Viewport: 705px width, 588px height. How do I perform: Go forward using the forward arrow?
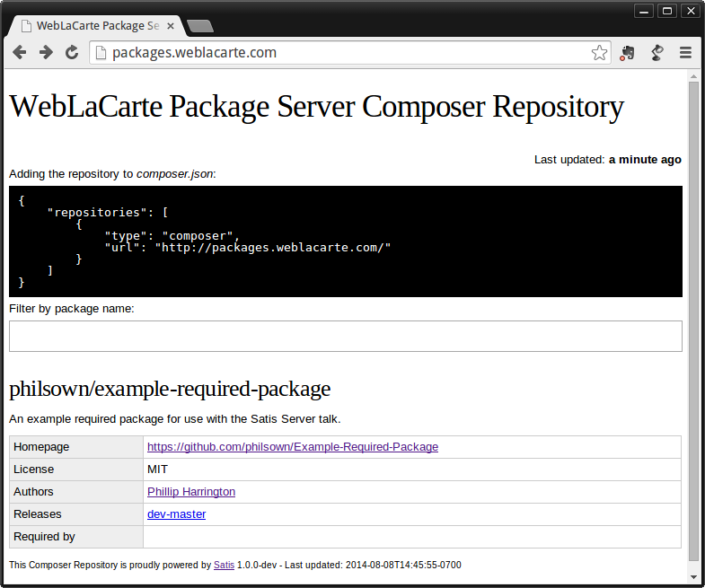[46, 53]
